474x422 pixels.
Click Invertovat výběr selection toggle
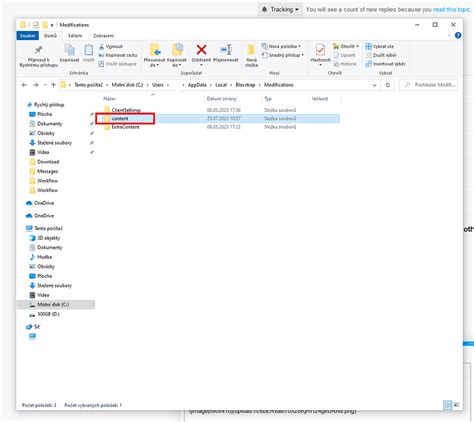[x=385, y=64]
